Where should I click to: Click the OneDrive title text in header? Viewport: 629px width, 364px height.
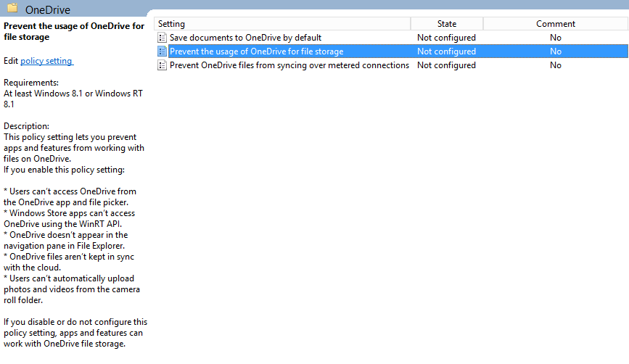(x=48, y=9)
